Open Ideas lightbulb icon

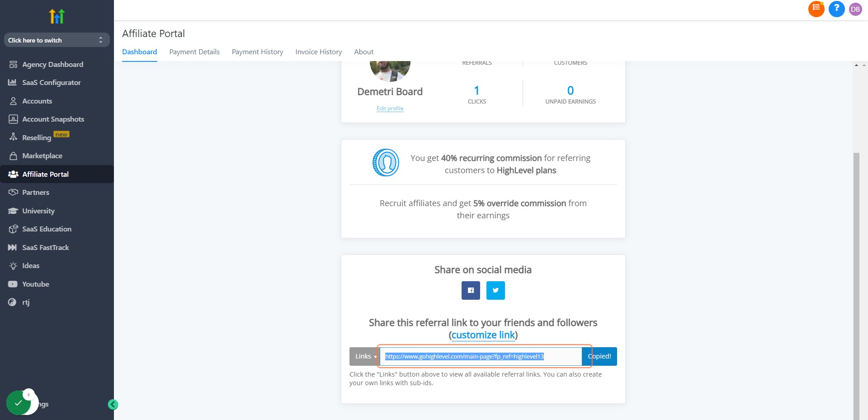click(x=13, y=266)
